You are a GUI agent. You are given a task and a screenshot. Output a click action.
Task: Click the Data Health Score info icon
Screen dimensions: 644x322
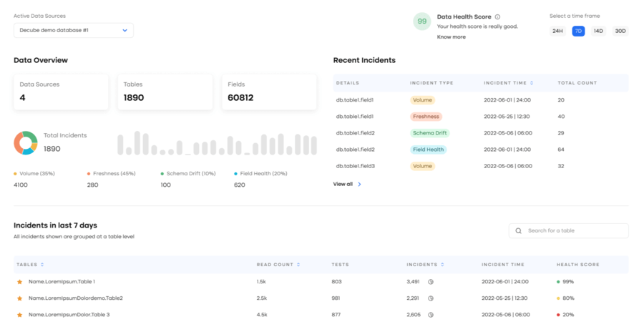coord(497,17)
